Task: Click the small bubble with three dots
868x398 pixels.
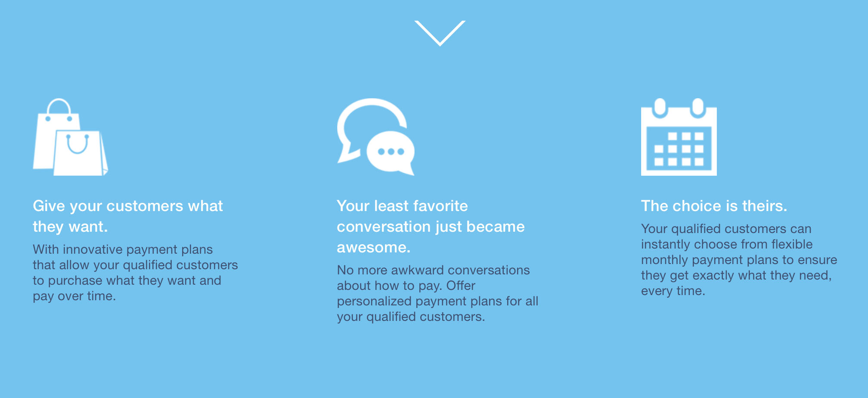Action: click(391, 153)
